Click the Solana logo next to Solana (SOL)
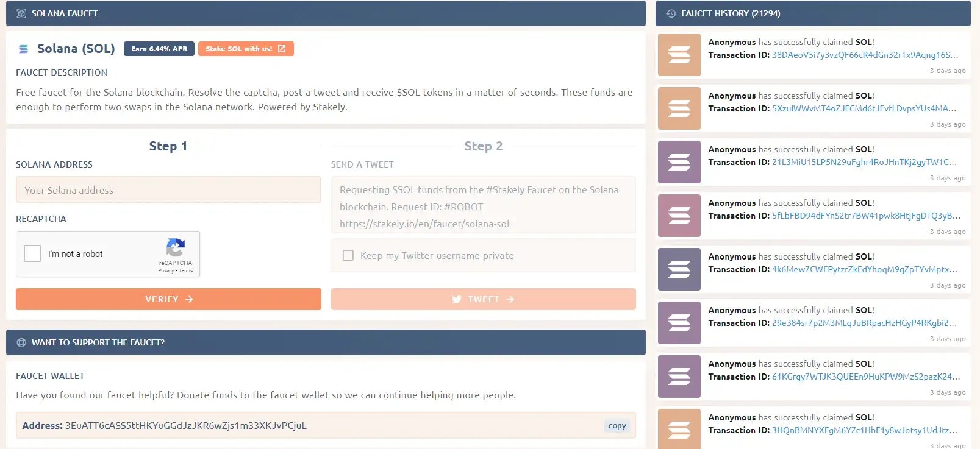 24,49
